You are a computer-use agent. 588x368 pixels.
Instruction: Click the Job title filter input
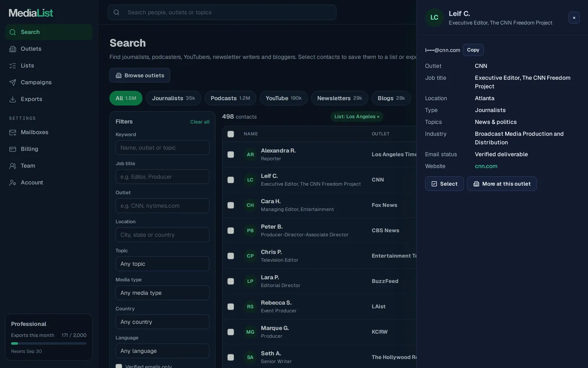[x=163, y=177]
